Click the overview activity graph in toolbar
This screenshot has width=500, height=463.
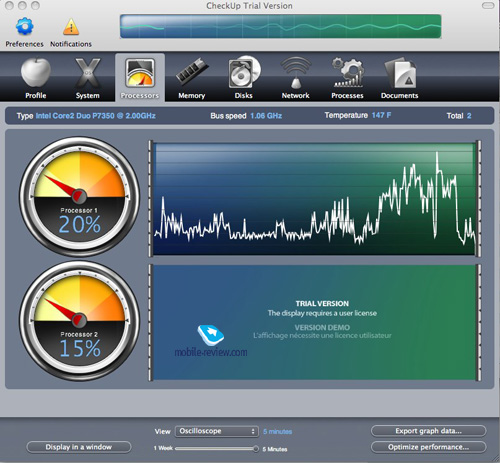point(281,26)
